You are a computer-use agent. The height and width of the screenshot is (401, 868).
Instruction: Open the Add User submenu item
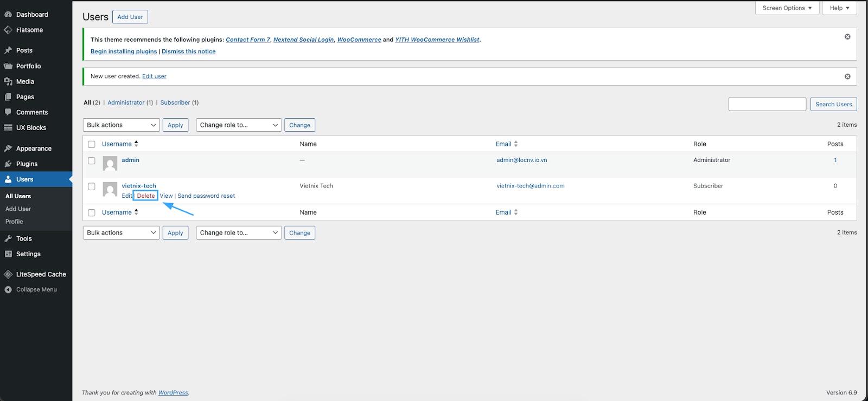[x=18, y=209]
